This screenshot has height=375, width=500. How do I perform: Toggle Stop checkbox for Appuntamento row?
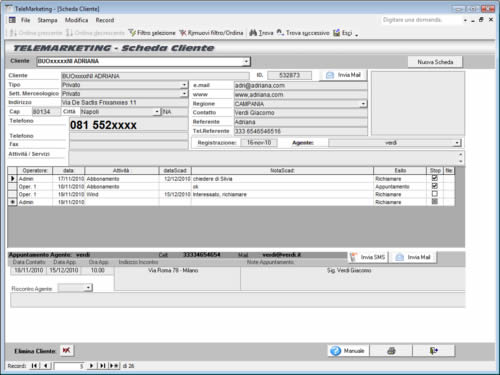pos(435,186)
